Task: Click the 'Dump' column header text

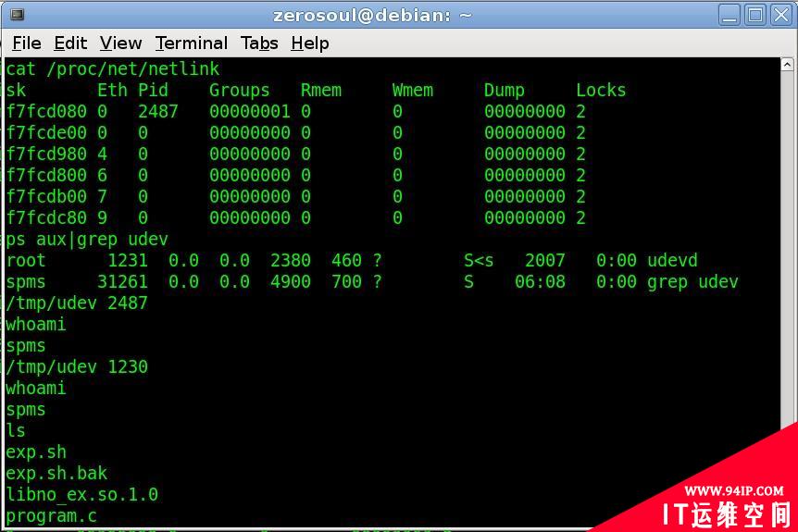Action: 505,91
